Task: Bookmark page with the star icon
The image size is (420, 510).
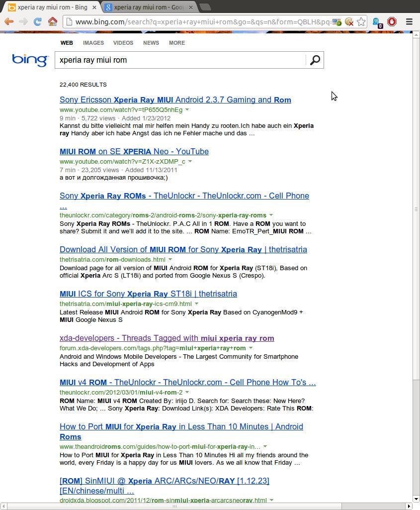Action: click(361, 22)
